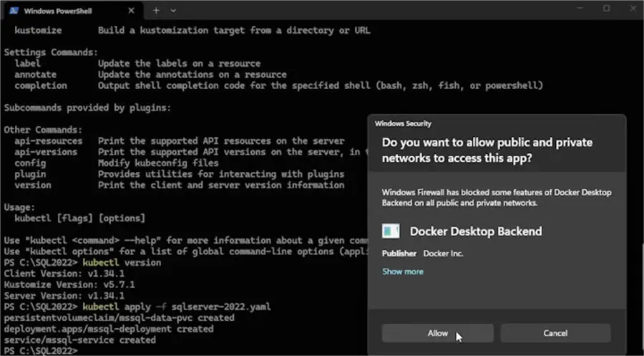
Task: Click the 'api-resources' command entry
Action: [x=49, y=141]
